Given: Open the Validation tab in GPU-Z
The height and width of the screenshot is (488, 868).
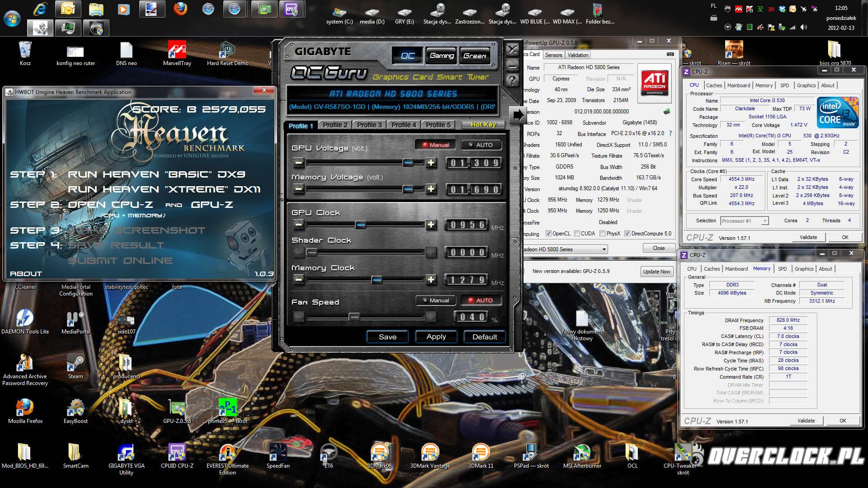Looking at the screenshot, I should [x=578, y=55].
